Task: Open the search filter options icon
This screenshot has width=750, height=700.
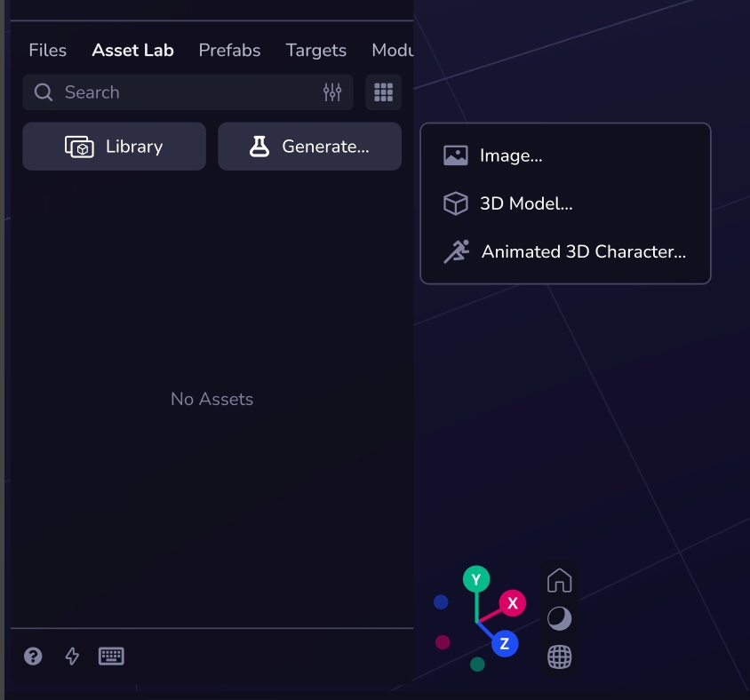Action: click(332, 92)
